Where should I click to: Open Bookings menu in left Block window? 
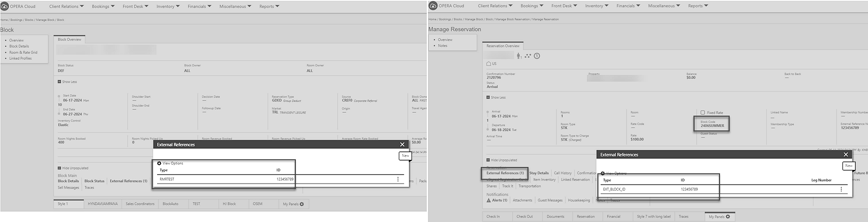click(x=103, y=7)
